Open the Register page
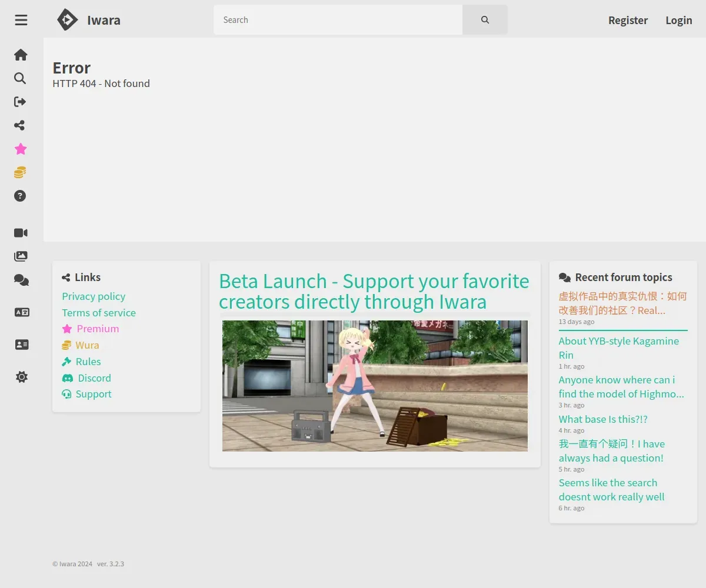This screenshot has width=706, height=588. [x=628, y=20]
